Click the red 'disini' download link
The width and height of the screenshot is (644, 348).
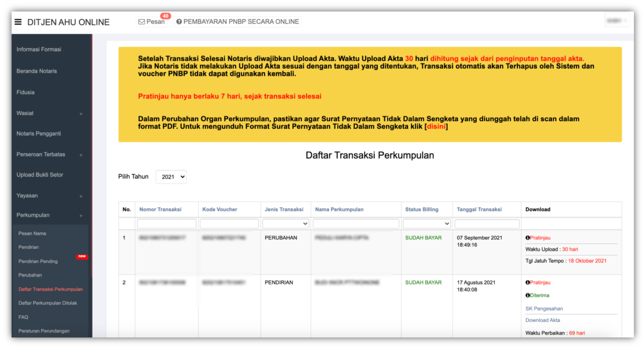pos(436,126)
